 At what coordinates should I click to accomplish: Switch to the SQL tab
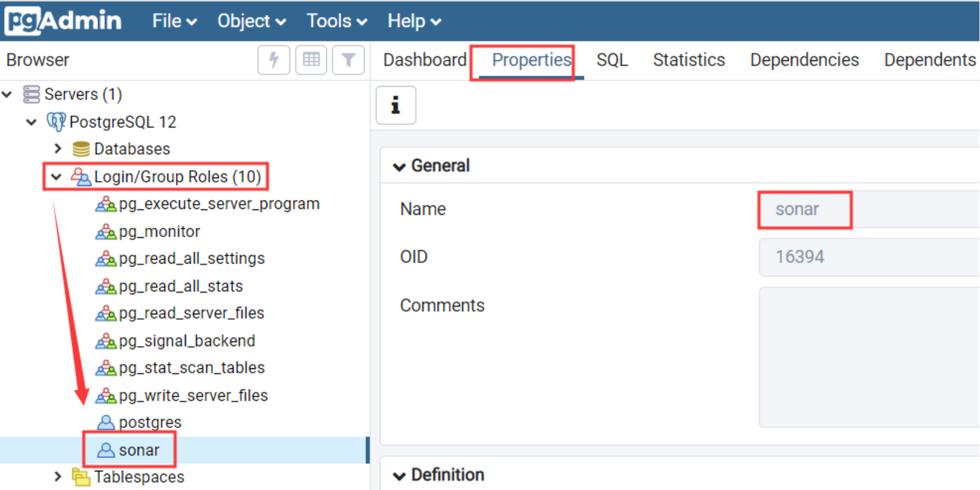612,60
